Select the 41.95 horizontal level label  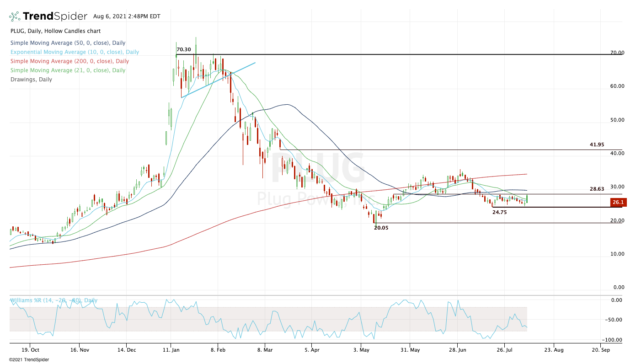click(597, 145)
